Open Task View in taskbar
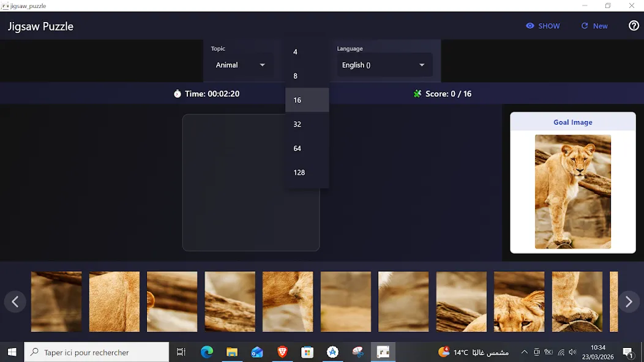644x362 pixels. click(181, 352)
